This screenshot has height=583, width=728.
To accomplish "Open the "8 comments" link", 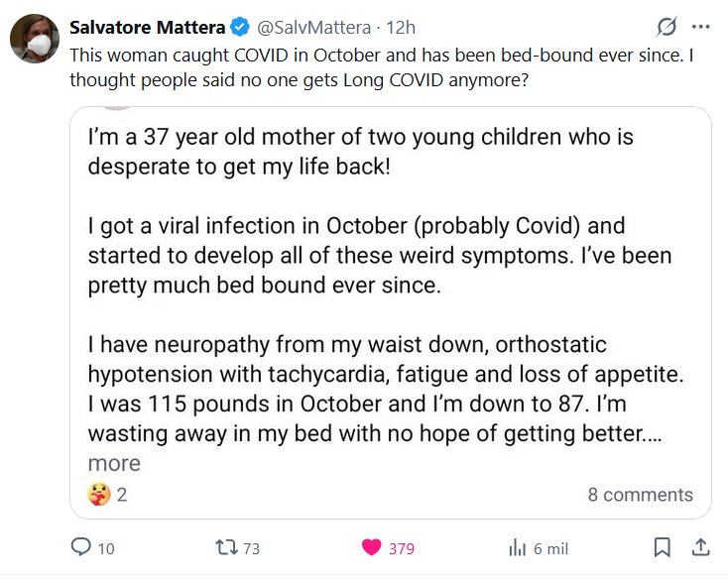I will point(640,494).
